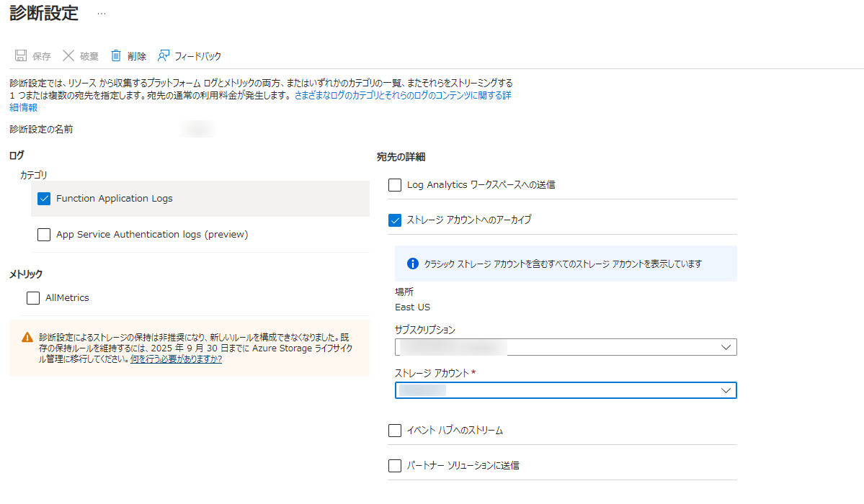Click the 診断設定 page title
Screen dimensions: 864x504
44,13
